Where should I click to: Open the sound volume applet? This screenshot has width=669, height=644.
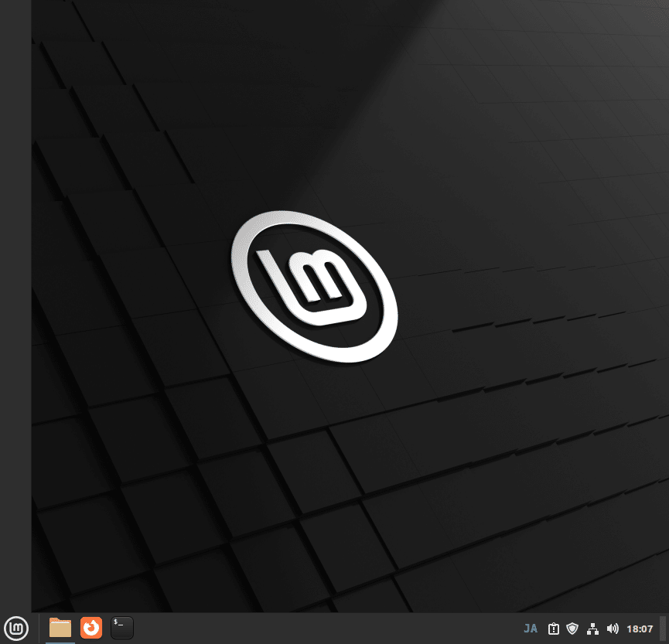click(x=613, y=629)
